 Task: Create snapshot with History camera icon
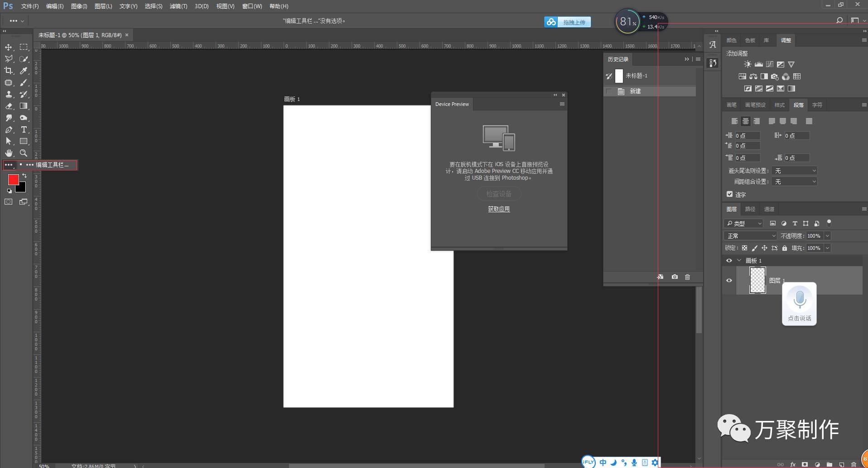tap(675, 277)
